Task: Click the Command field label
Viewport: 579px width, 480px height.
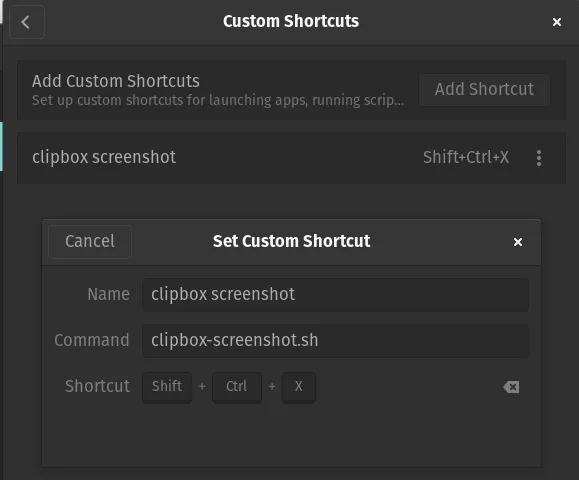Action: (92, 340)
